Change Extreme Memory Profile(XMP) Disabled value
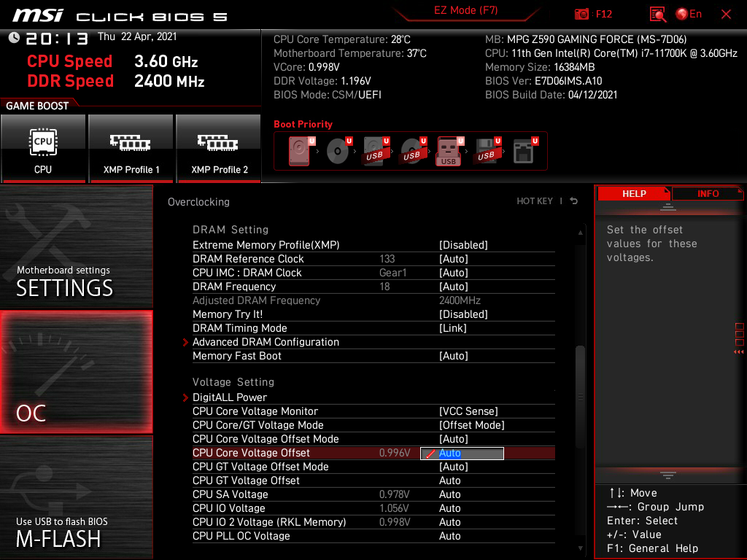The image size is (747, 560). pos(463,245)
